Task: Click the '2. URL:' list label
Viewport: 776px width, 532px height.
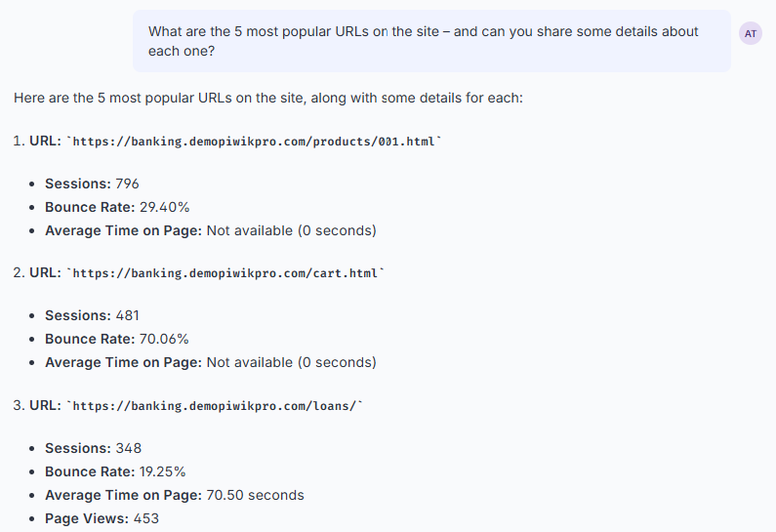Action: (x=38, y=272)
